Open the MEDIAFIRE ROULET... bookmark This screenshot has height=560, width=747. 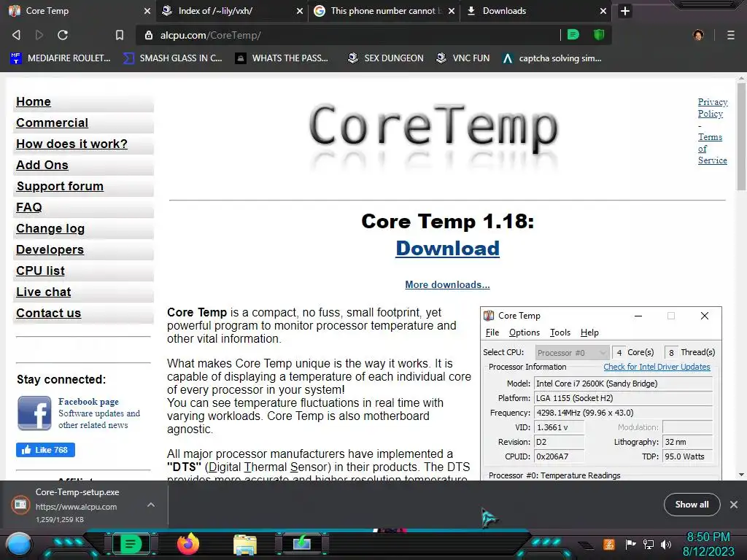60,58
